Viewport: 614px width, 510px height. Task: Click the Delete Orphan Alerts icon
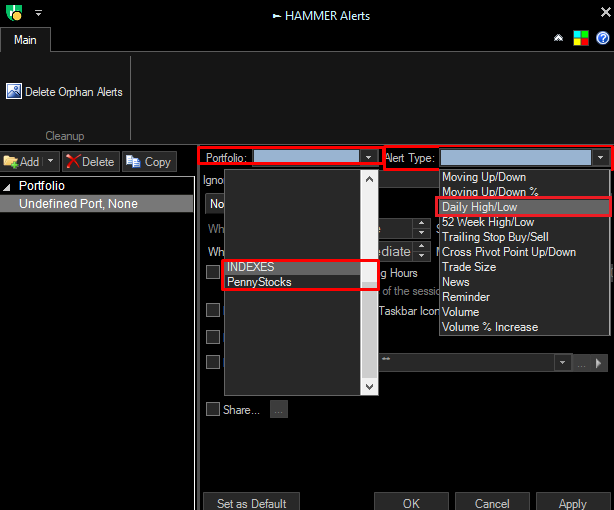click(x=14, y=91)
